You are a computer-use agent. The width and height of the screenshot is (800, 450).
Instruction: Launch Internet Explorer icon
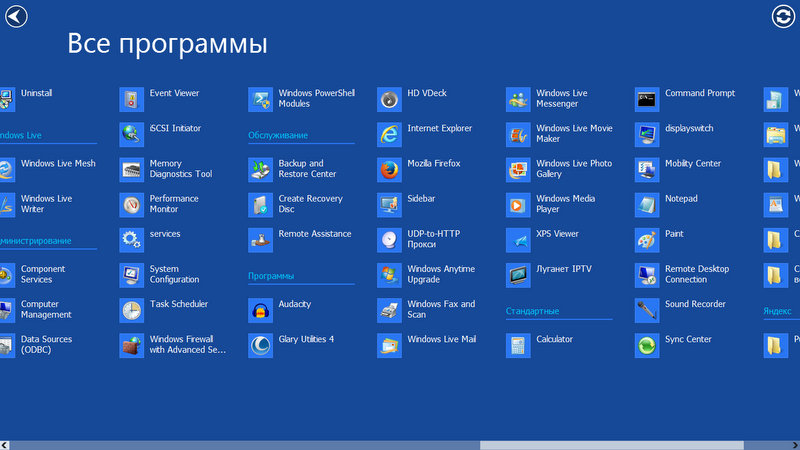tap(389, 135)
